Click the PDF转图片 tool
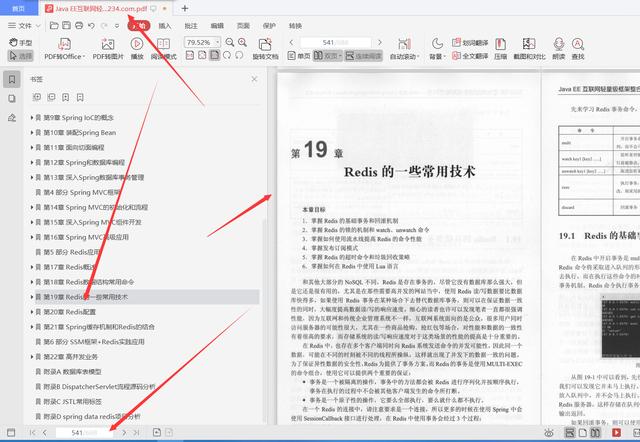640x442 pixels. coord(108,49)
